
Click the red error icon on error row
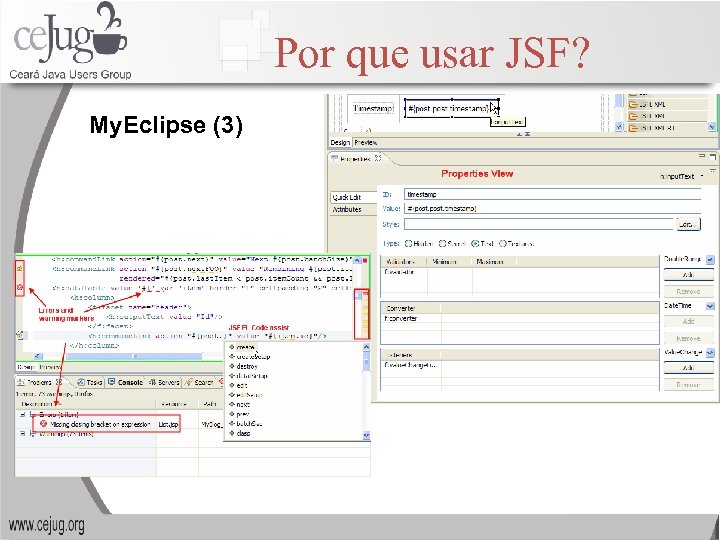pos(44,424)
